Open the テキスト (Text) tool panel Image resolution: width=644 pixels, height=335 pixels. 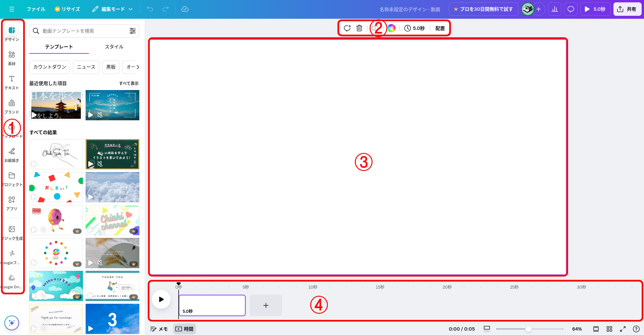[x=12, y=82]
